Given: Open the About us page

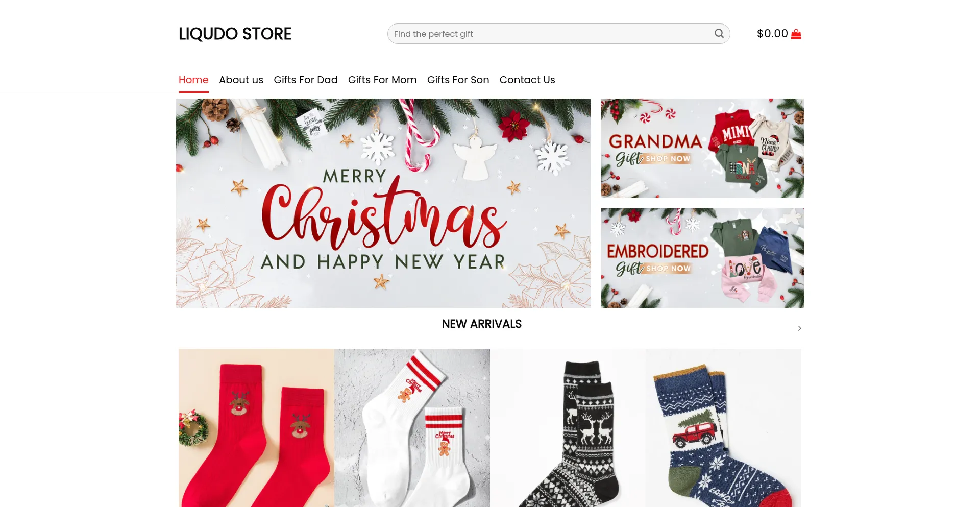Looking at the screenshot, I should click(x=241, y=80).
